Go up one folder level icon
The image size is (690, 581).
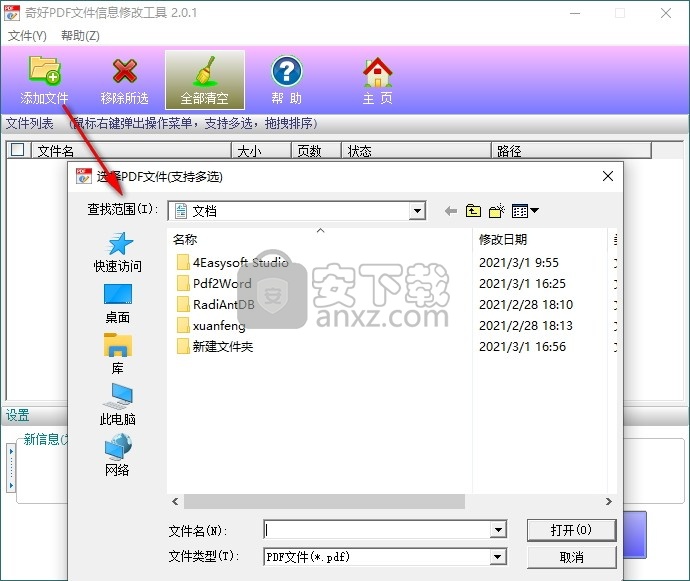coord(473,211)
